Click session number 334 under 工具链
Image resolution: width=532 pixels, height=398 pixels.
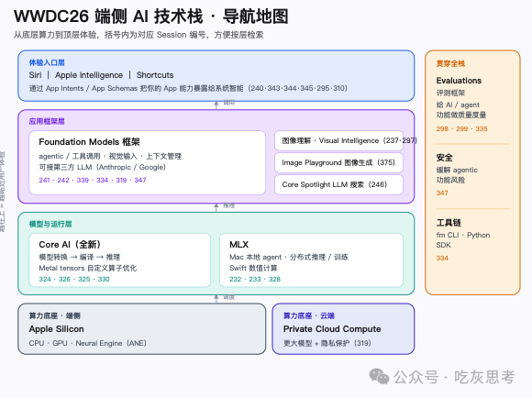pos(442,259)
